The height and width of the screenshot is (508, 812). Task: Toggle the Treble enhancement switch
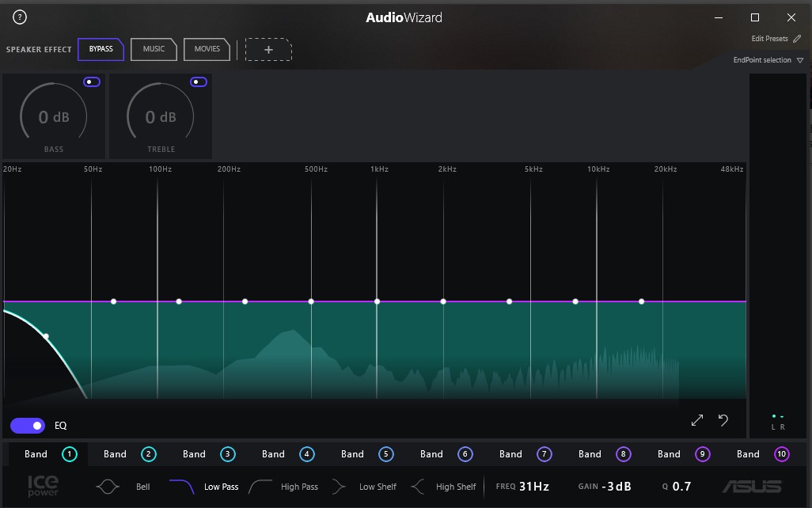pos(199,82)
